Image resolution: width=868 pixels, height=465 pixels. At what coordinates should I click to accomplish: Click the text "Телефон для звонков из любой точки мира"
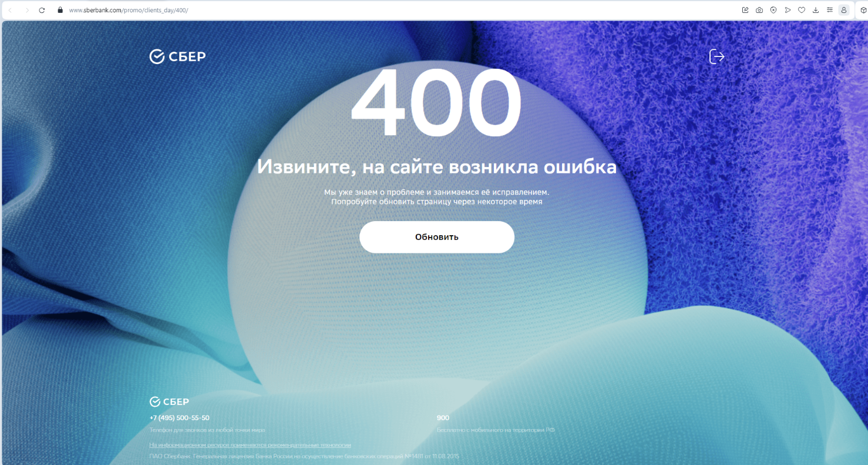click(207, 430)
